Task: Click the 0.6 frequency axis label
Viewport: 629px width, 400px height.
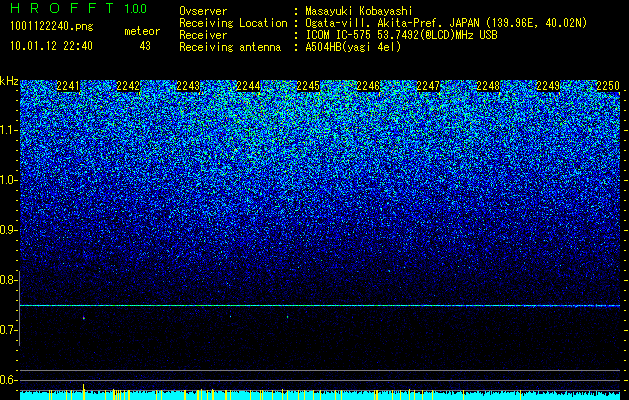Action: tap(8, 380)
